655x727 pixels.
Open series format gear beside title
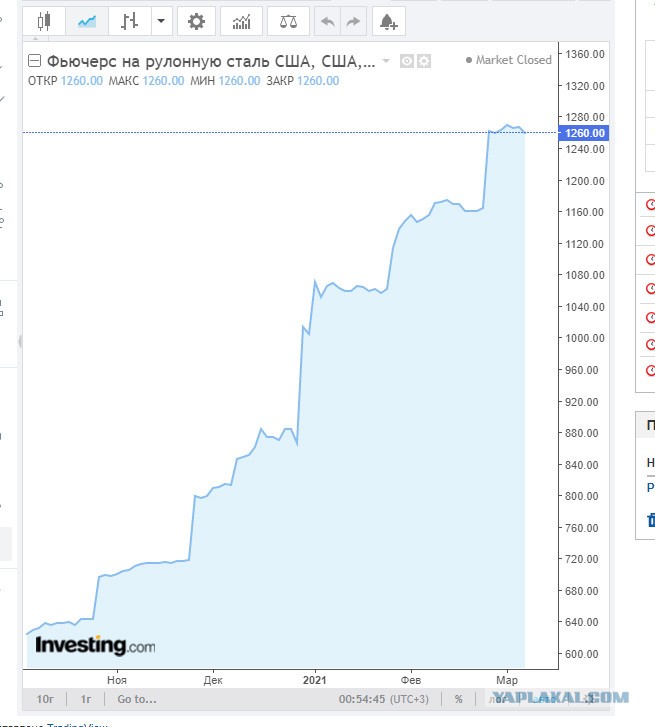pyautogui.click(x=424, y=61)
